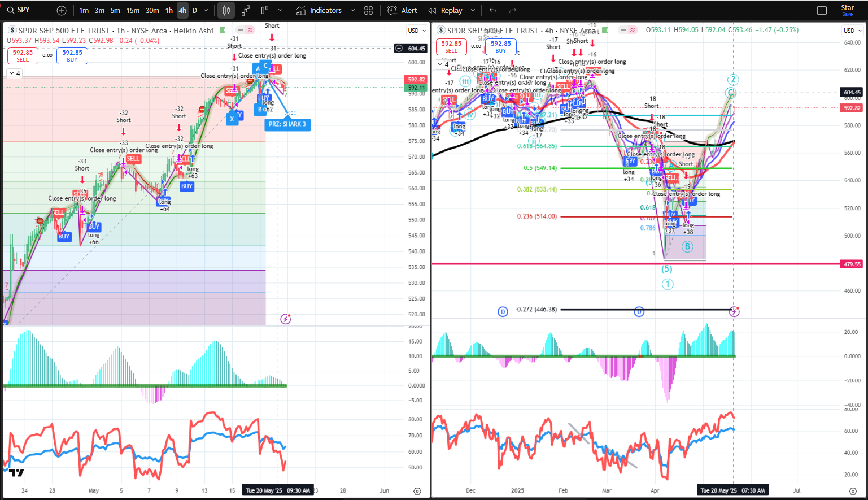Select the 1h interval
This screenshot has width=868, height=500.
(x=169, y=10)
